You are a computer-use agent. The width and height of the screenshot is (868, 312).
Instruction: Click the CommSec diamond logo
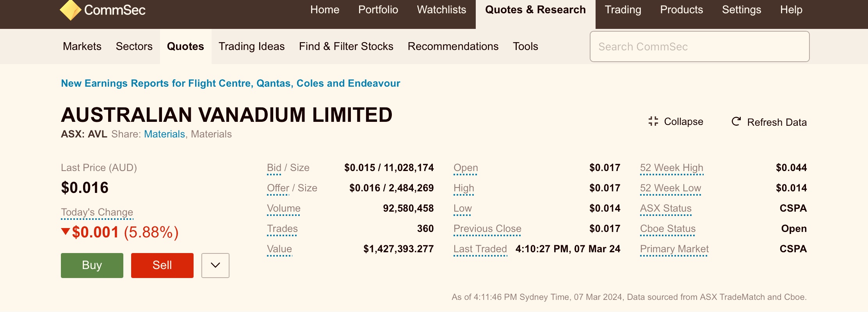coord(70,10)
